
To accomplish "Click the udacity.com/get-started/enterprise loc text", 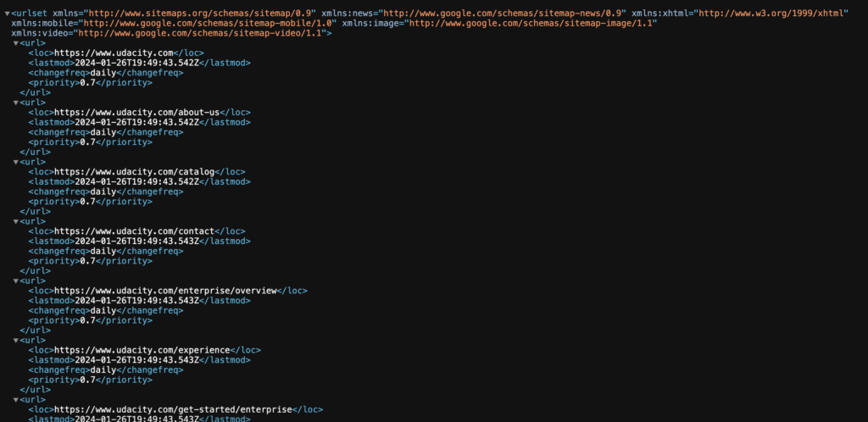I will click(x=173, y=409).
